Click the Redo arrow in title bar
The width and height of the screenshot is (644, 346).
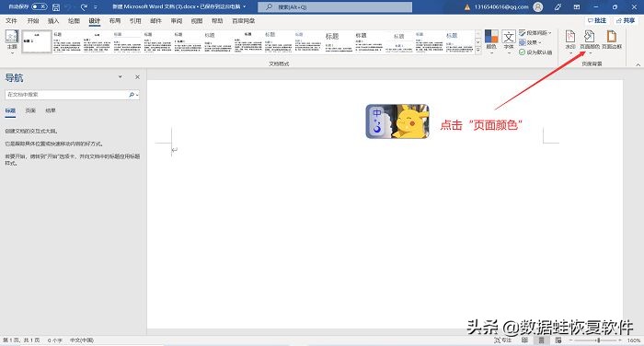84,7
